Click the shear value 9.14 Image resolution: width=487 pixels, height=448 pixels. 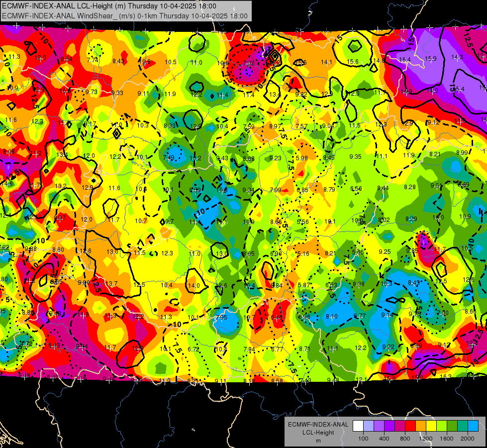click(388, 315)
